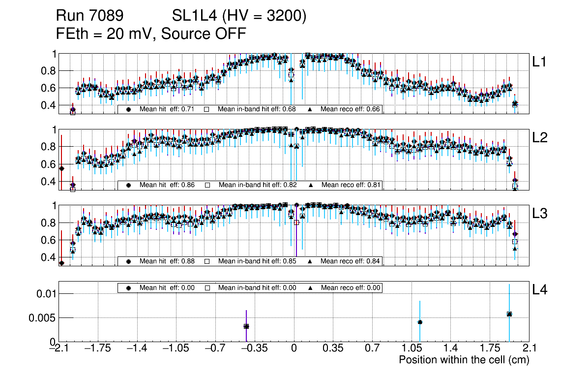This screenshot has height=380, width=588.
Task: Pick the open square marker in L3 legend
Action: [x=207, y=261]
